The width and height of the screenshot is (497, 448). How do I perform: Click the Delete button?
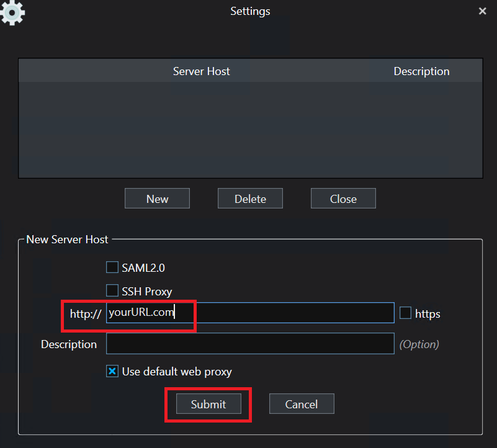click(250, 199)
